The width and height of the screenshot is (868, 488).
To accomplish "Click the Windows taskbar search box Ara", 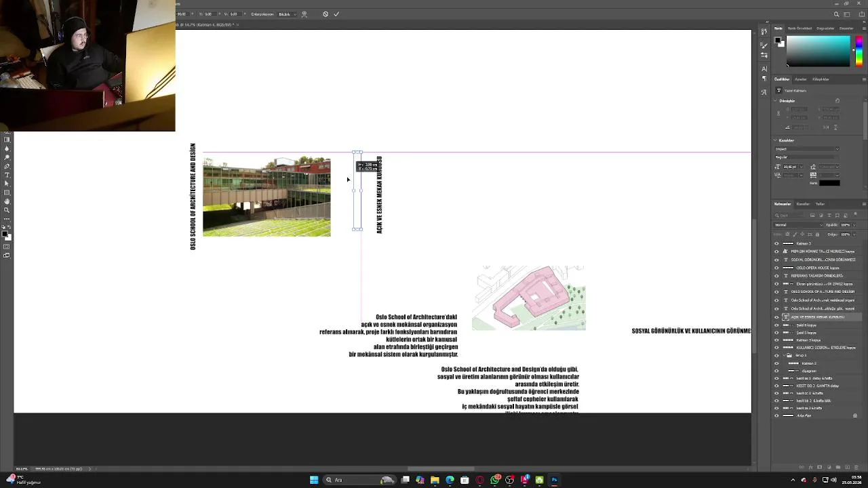I will pos(359,480).
